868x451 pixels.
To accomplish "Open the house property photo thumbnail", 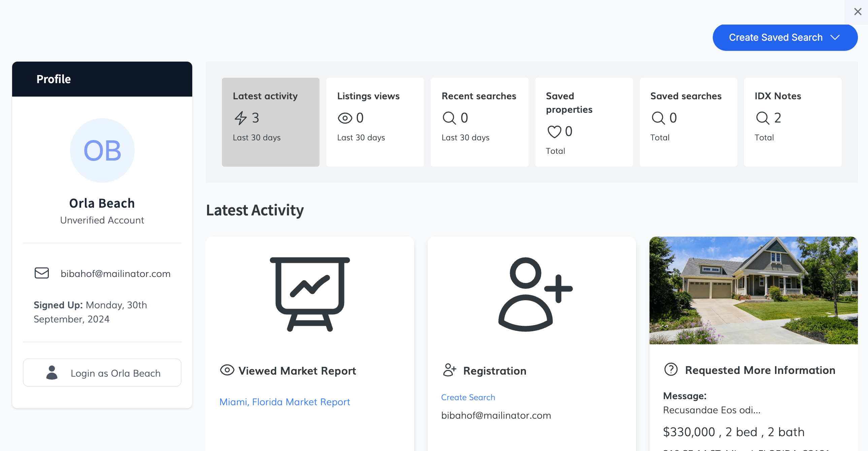I will click(x=754, y=290).
